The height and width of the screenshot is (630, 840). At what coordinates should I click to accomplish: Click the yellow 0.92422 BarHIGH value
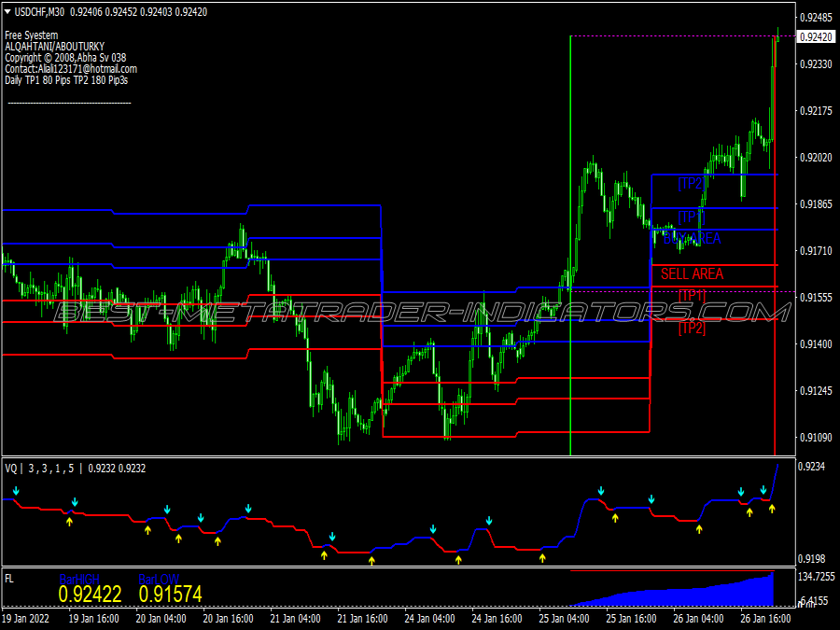[x=90, y=595]
